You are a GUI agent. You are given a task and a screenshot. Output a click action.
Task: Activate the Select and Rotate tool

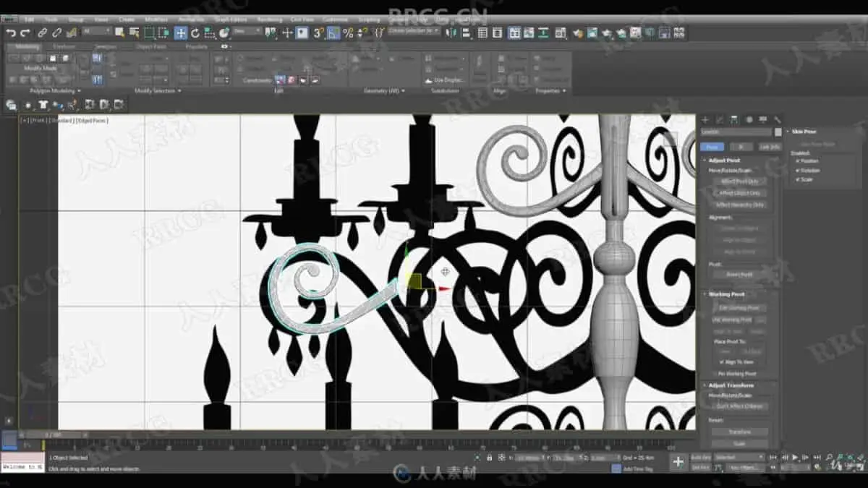pyautogui.click(x=195, y=33)
